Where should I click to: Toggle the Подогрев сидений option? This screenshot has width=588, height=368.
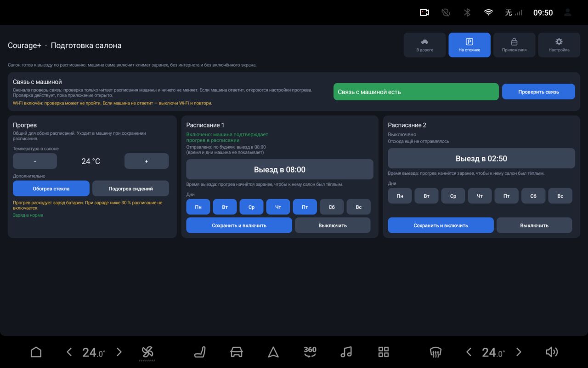click(130, 189)
